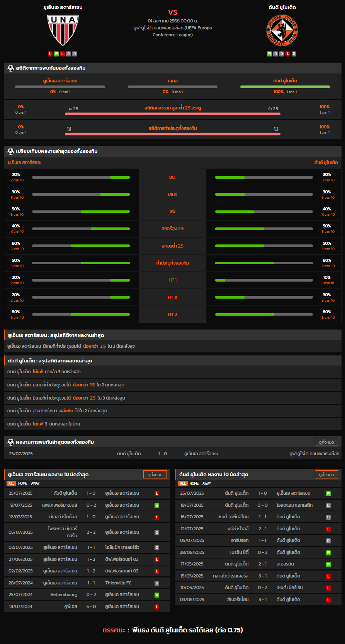The image size is (345, 644).
Task: Open view-all button for UNA Strassen last 10
Action: click(155, 475)
